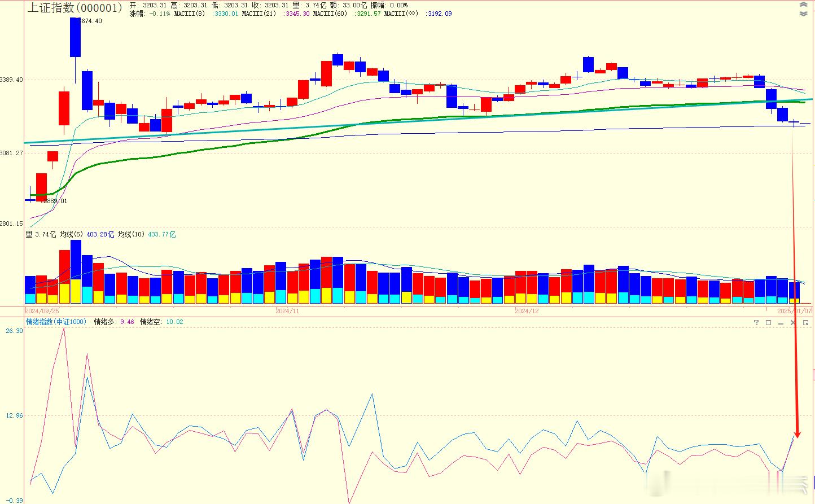
Task: Select the 2889.01 low price label
Action: [55, 201]
